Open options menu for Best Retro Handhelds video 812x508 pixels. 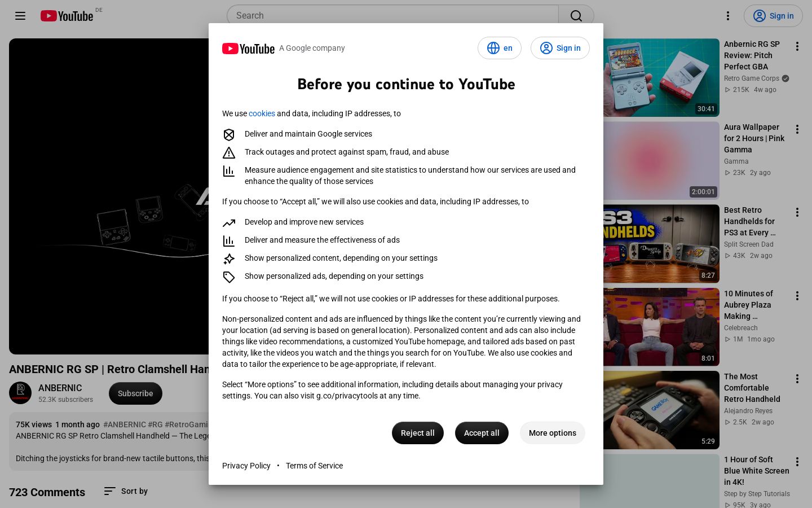[x=797, y=212]
